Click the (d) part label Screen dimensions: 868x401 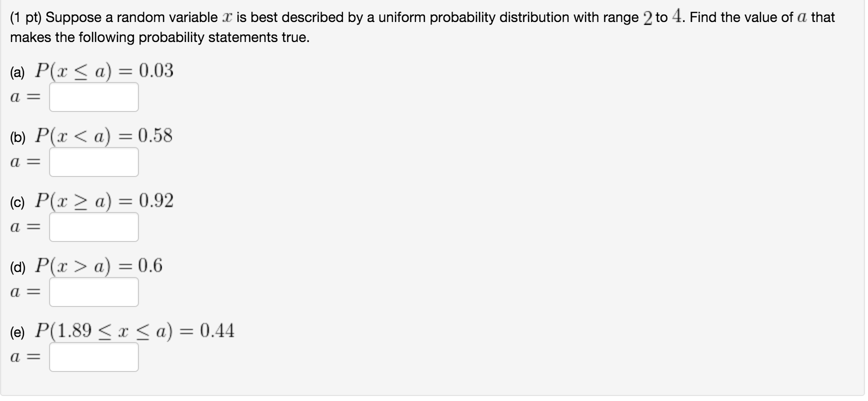[17, 268]
